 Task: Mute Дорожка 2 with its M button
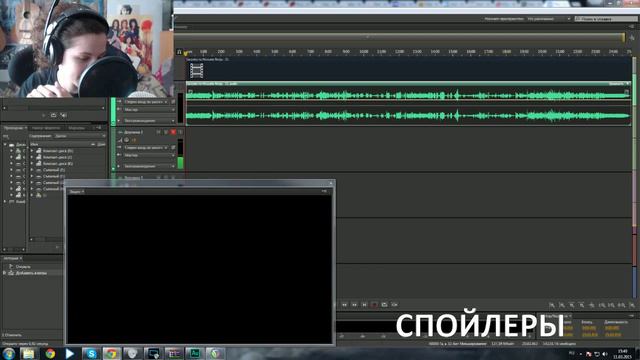(x=158, y=132)
